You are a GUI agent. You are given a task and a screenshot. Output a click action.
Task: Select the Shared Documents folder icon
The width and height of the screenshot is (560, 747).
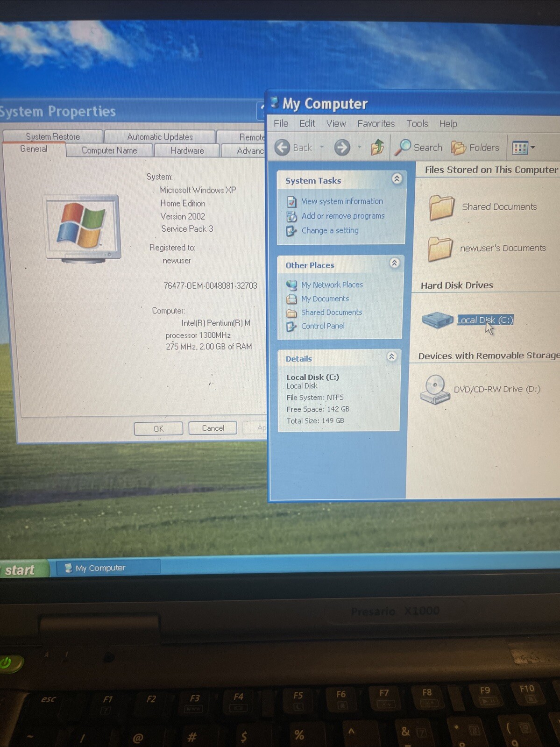(x=441, y=207)
